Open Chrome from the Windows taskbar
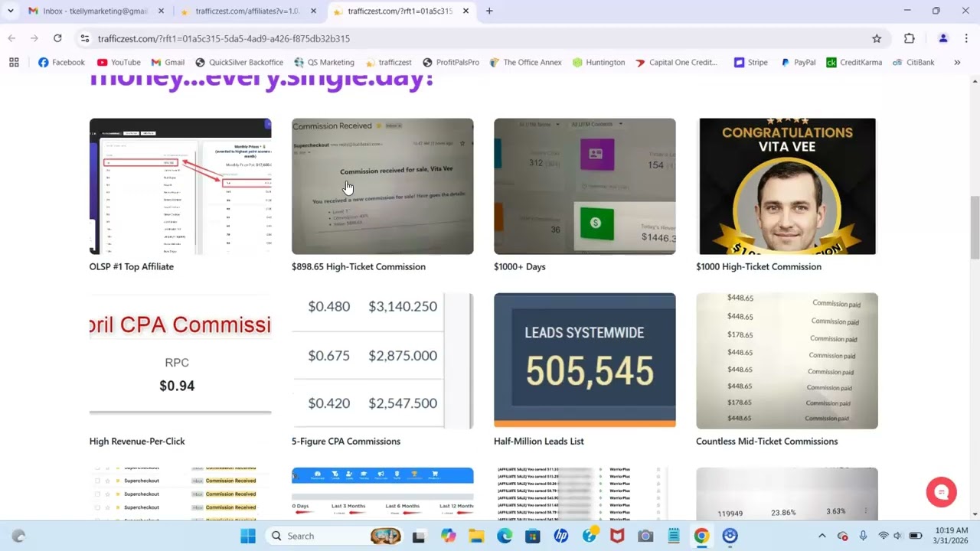980x551 pixels. [701, 536]
